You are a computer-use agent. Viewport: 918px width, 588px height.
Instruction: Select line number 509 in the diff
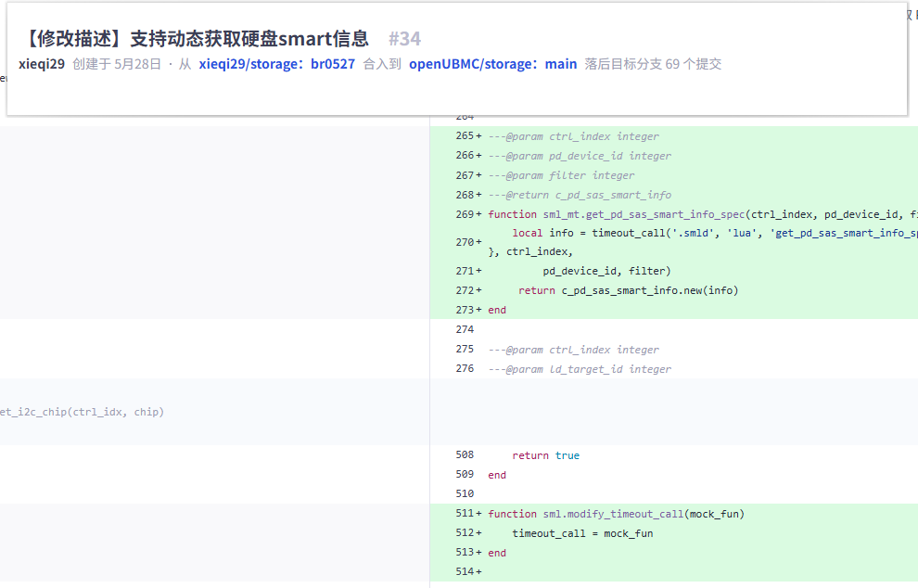pyautogui.click(x=465, y=474)
